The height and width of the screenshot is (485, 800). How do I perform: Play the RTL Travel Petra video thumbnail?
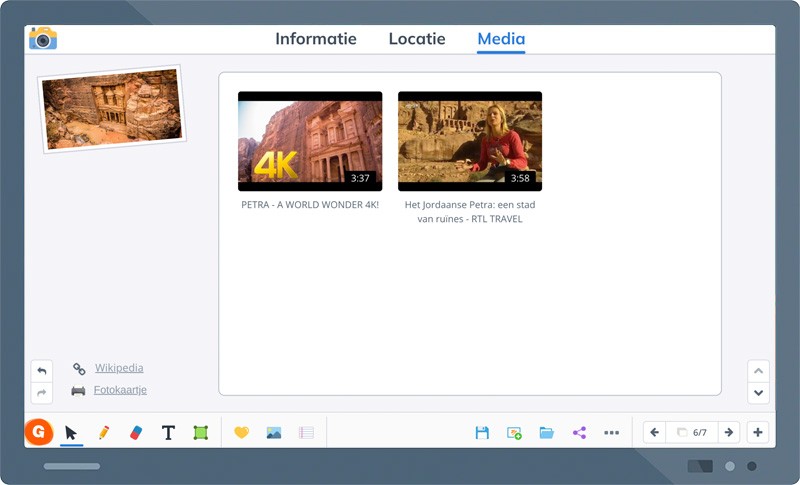(x=470, y=141)
